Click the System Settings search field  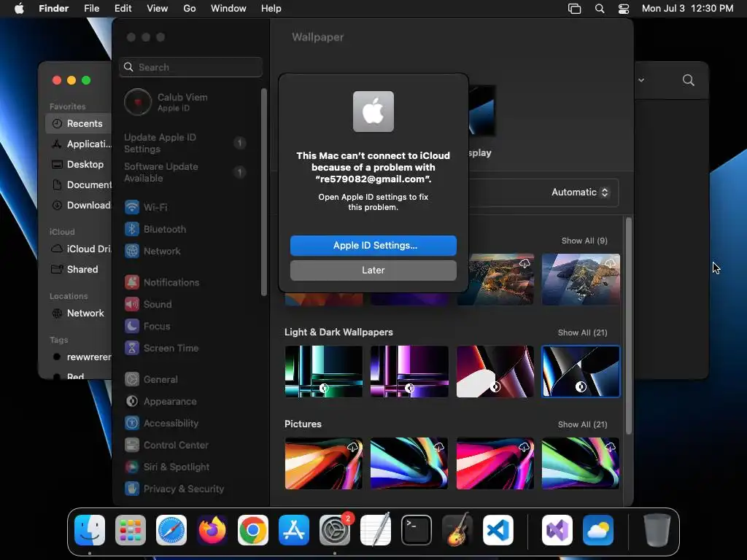(x=190, y=67)
